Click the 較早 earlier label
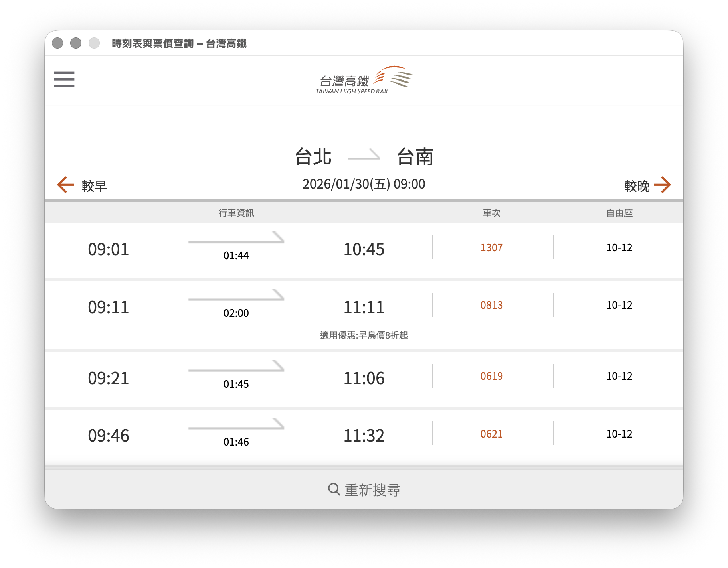The image size is (728, 568). [x=94, y=186]
